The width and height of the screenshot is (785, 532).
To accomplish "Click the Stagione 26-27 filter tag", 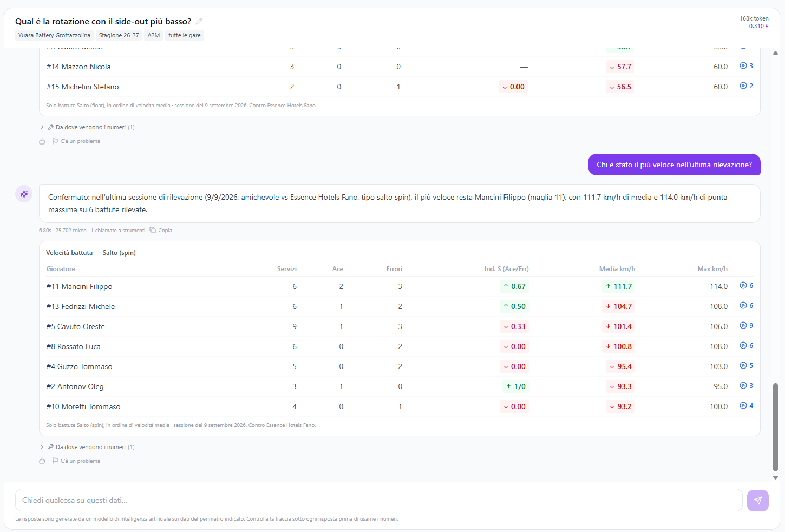I will (119, 35).
